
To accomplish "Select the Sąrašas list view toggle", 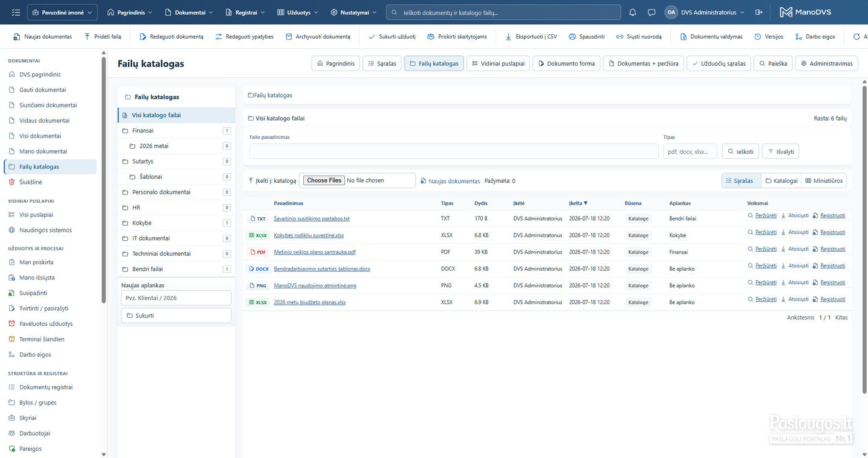I will coord(741,180).
